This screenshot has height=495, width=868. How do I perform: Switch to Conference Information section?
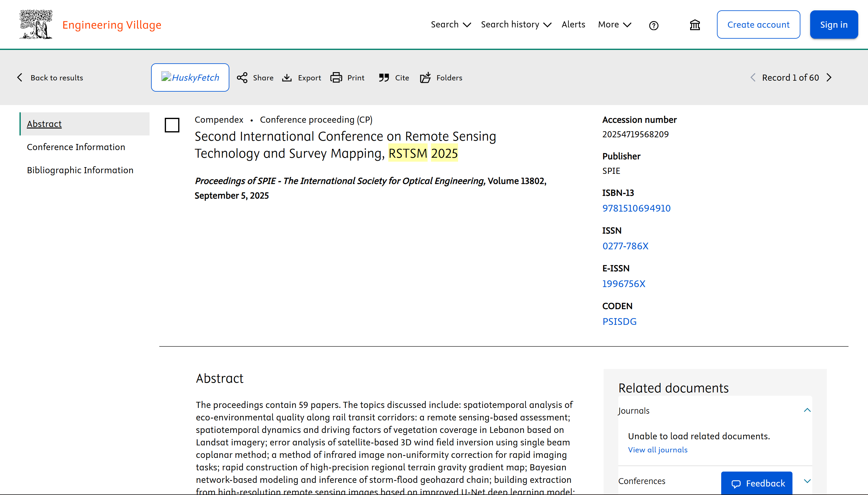click(76, 147)
